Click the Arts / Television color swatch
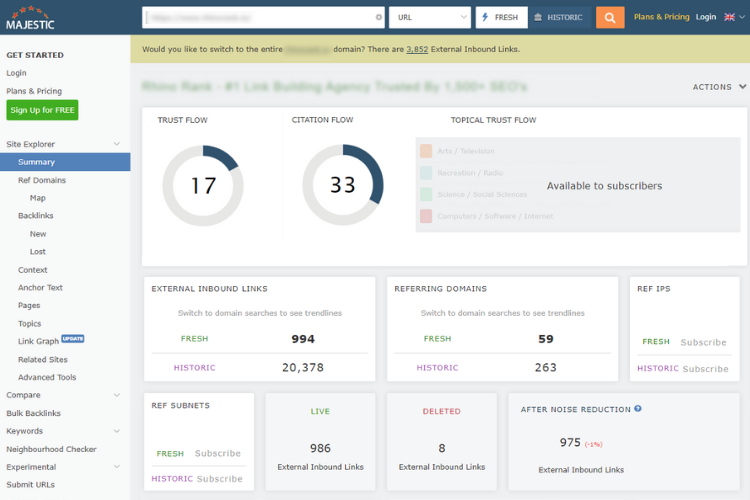The width and height of the screenshot is (750, 500). click(x=426, y=151)
